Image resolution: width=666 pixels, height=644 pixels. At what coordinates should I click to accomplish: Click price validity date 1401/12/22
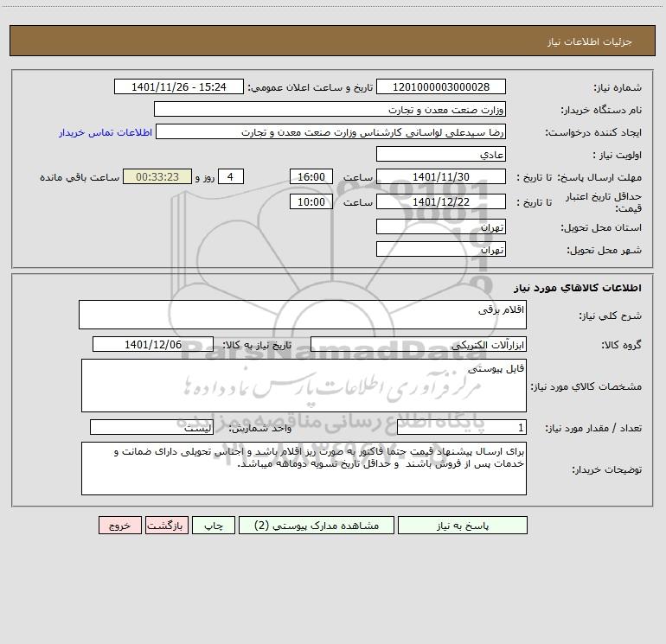click(441, 201)
